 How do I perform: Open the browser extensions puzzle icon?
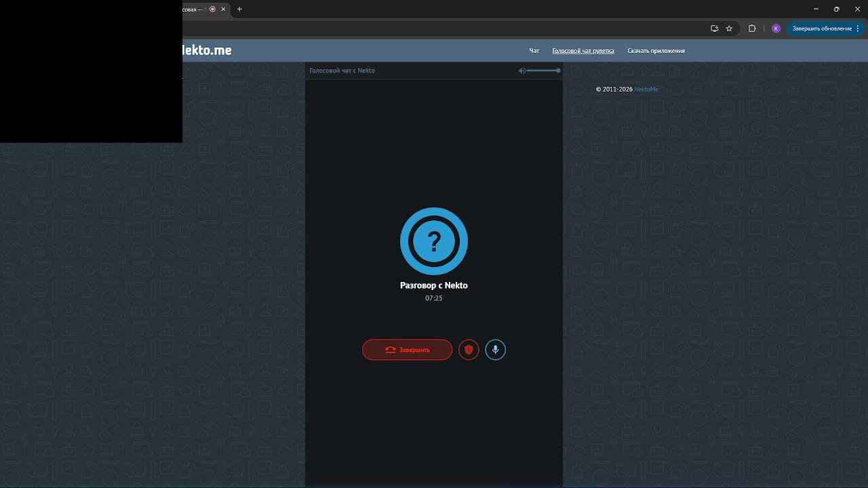pyautogui.click(x=753, y=28)
